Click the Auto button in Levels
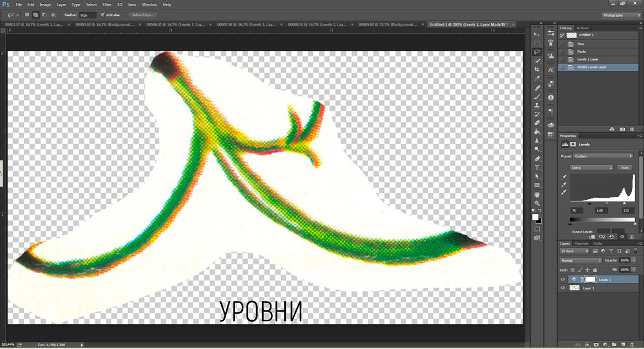 click(x=625, y=168)
